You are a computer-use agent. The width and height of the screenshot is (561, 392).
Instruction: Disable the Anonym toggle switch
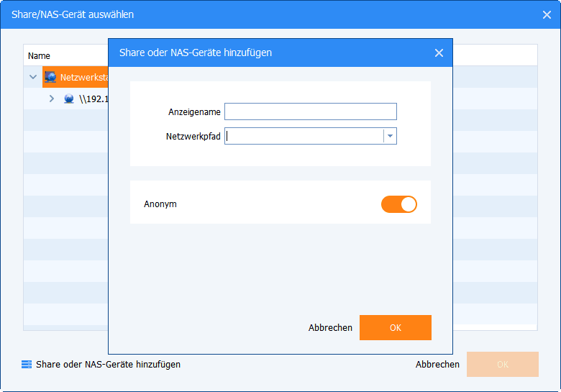point(399,204)
